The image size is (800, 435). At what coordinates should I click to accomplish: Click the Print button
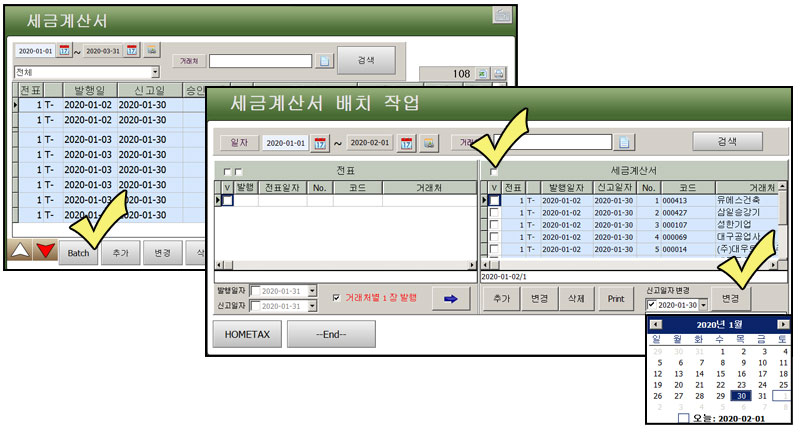coord(616,299)
